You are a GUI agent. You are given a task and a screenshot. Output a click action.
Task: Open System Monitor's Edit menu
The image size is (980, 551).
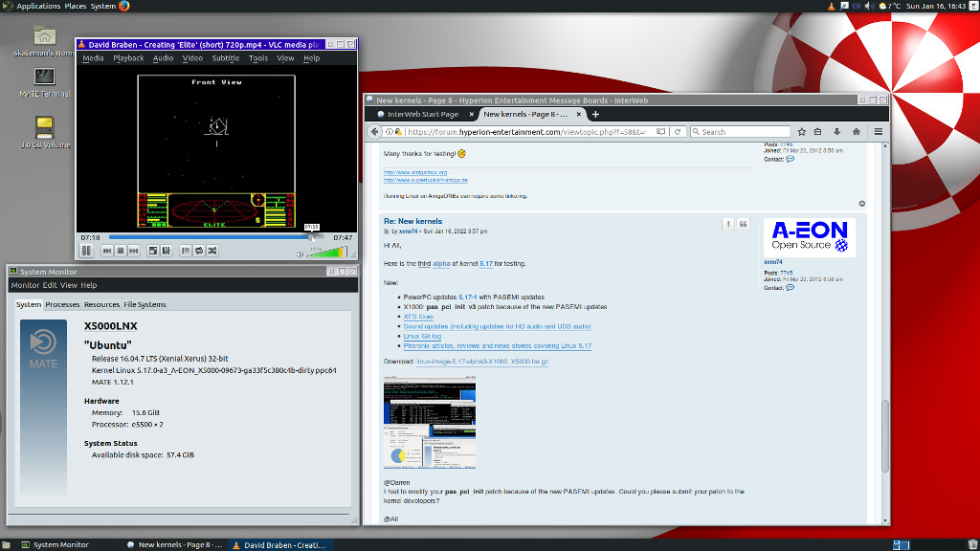pos(50,285)
